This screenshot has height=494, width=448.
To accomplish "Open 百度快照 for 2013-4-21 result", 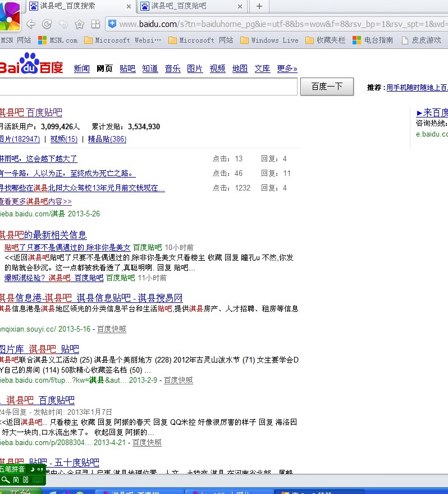I will [x=147, y=442].
